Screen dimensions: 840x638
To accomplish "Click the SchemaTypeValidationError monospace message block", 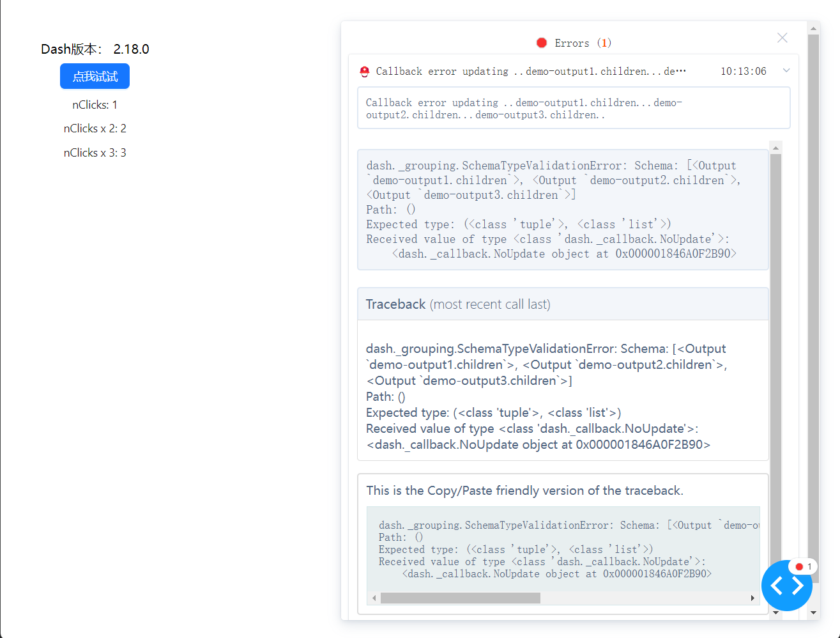I will (563, 210).
